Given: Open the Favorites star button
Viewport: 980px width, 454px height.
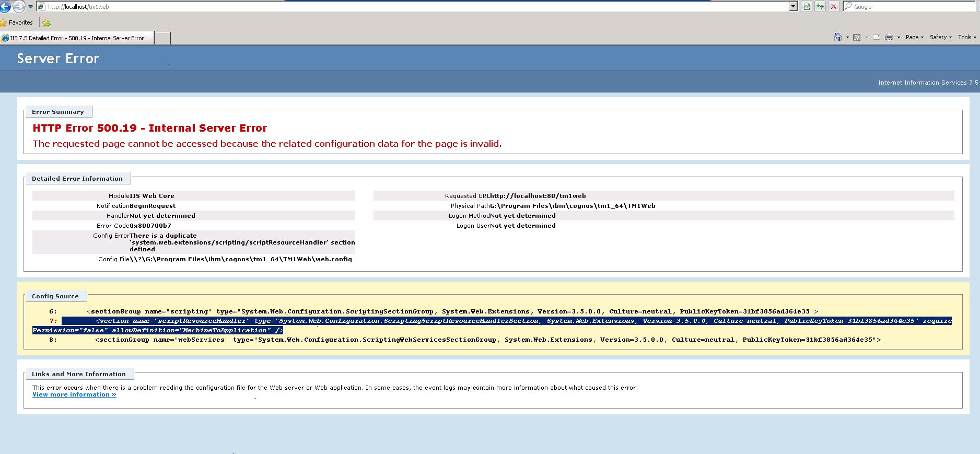Looking at the screenshot, I should tap(17, 22).
